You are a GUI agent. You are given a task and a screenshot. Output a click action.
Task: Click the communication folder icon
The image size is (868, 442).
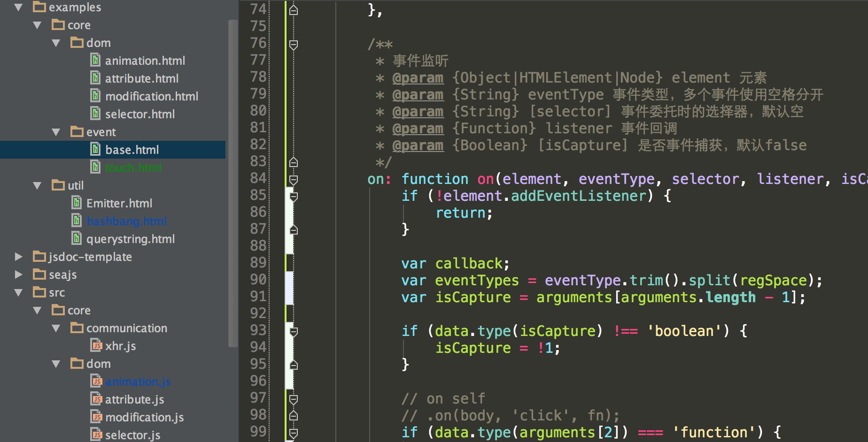click(77, 328)
